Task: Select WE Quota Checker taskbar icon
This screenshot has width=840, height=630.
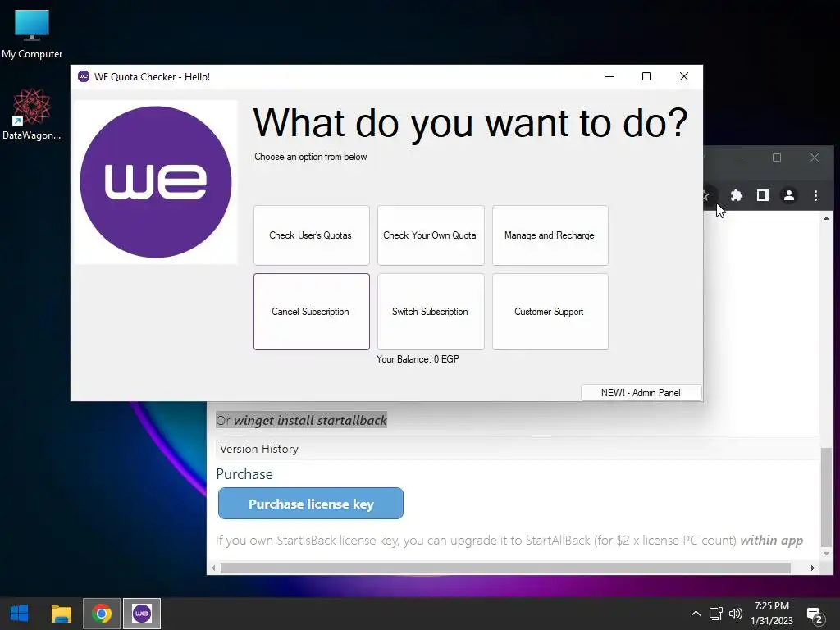Action: pyautogui.click(x=142, y=614)
